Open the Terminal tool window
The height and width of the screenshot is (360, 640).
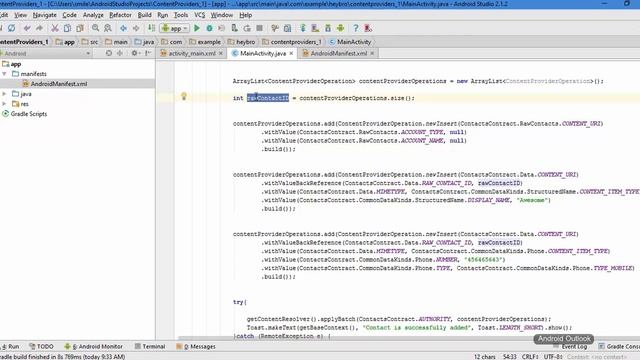click(150, 347)
